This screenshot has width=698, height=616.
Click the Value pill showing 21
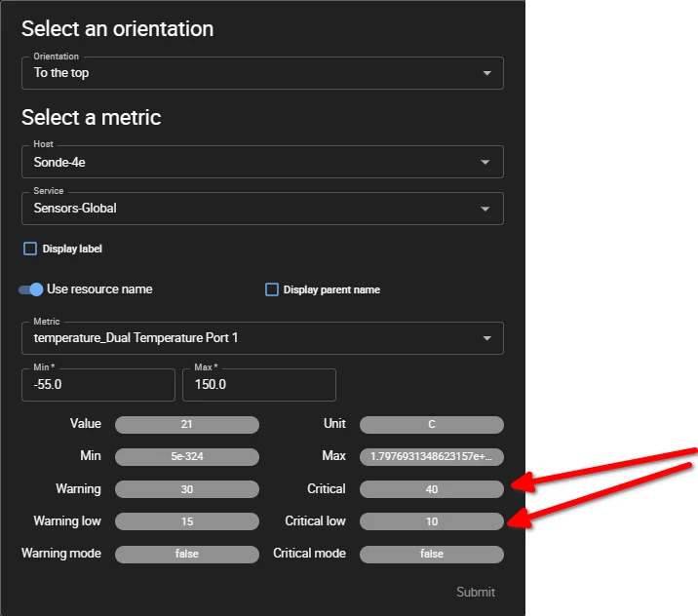(187, 425)
